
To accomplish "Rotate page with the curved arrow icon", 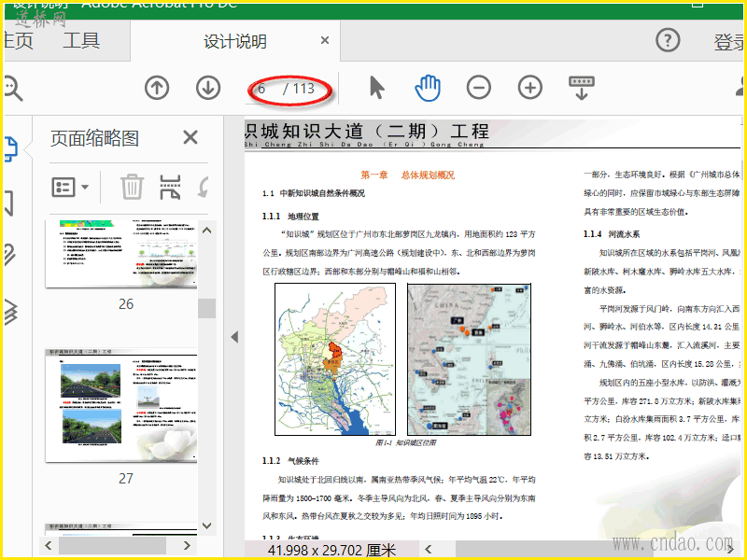I will point(204,188).
